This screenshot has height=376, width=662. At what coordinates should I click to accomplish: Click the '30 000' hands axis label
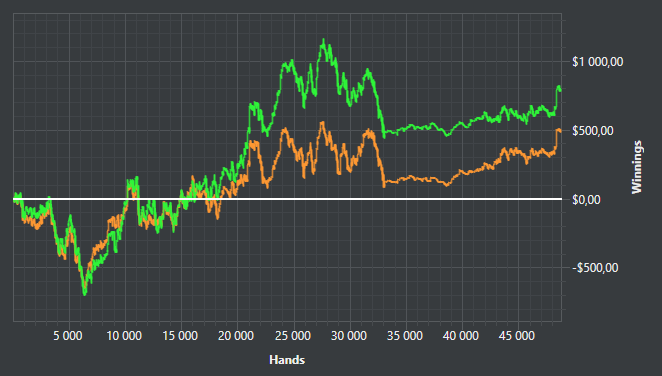click(x=349, y=336)
